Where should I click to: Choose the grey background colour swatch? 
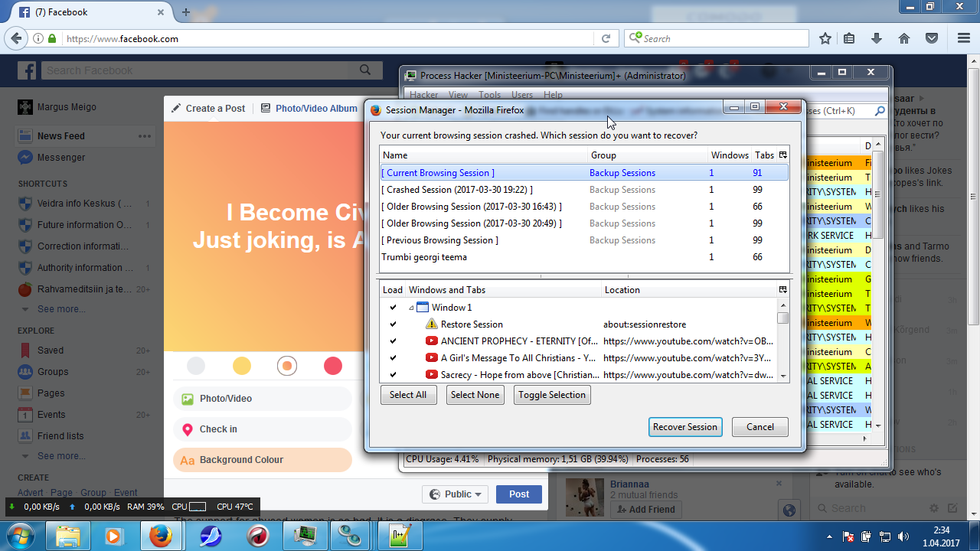[x=196, y=366]
